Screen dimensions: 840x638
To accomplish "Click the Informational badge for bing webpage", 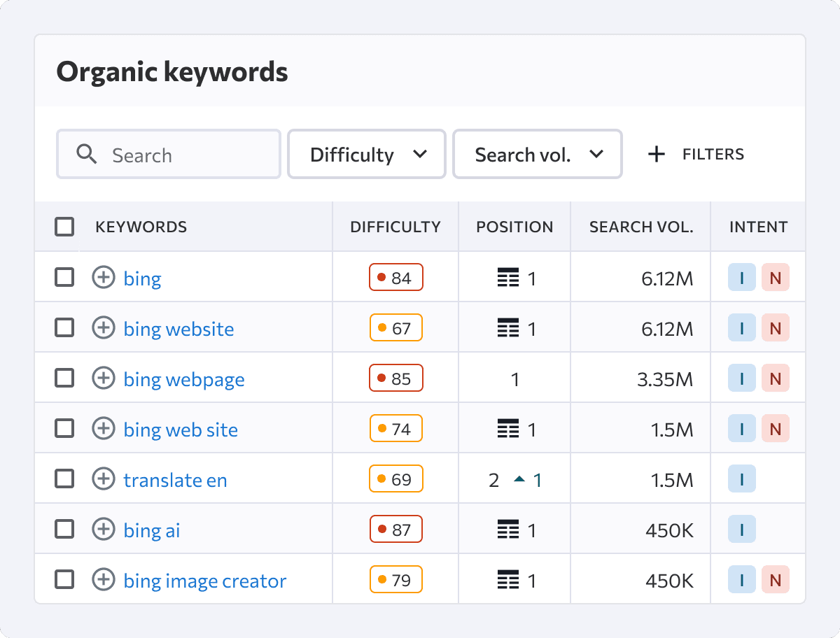I will tap(742, 378).
